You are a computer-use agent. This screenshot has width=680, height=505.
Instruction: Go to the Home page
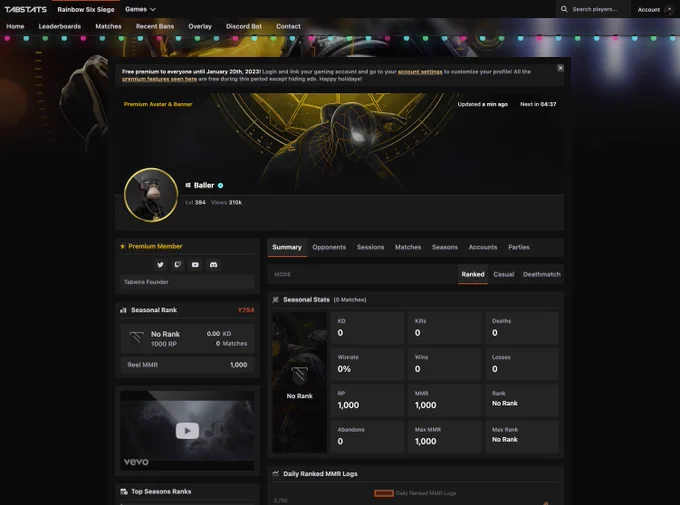(15, 26)
